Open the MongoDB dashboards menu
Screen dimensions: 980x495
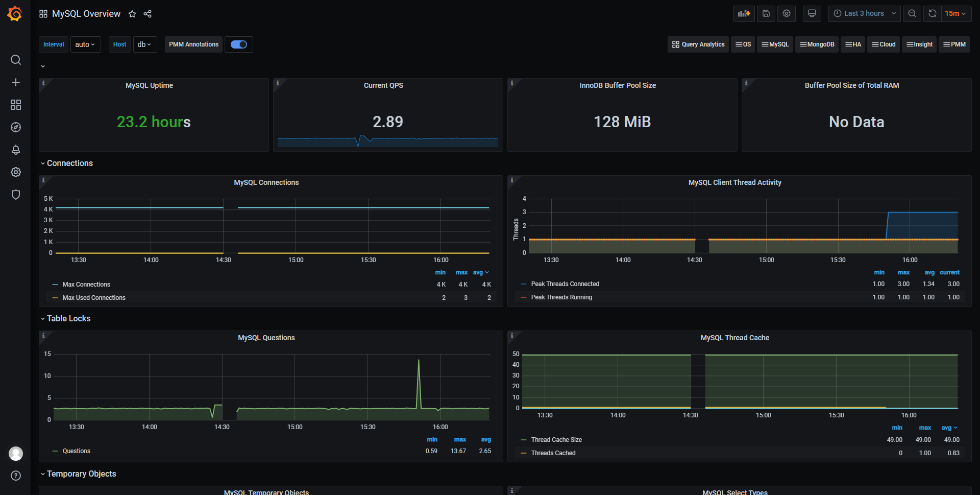(817, 44)
